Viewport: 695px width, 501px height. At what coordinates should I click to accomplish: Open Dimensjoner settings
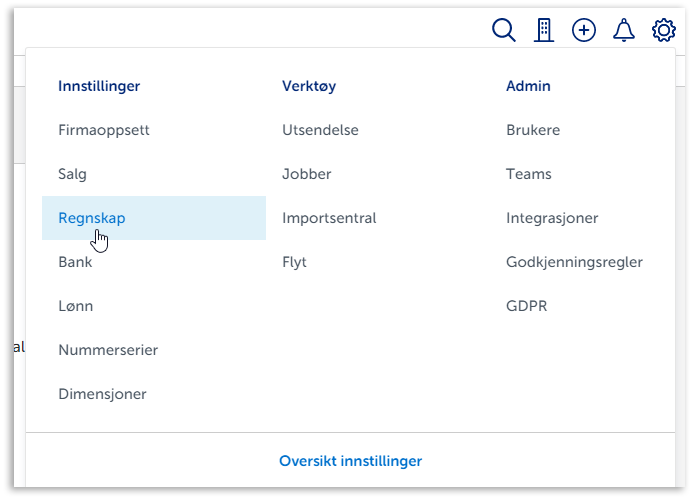102,394
